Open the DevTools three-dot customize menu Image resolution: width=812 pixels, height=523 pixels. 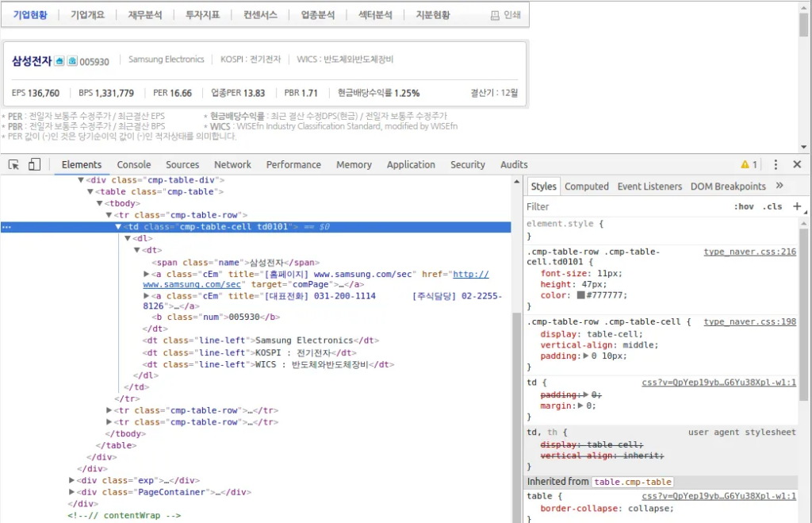click(x=776, y=164)
